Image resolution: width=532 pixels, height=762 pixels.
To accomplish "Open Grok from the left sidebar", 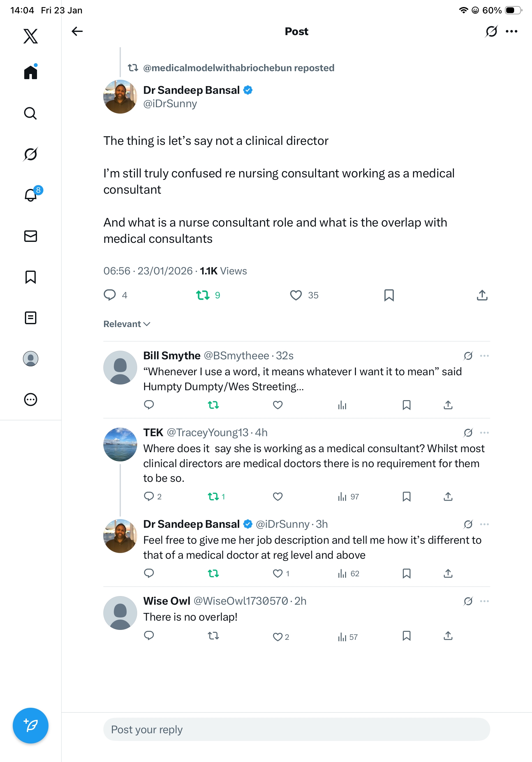I will [31, 154].
